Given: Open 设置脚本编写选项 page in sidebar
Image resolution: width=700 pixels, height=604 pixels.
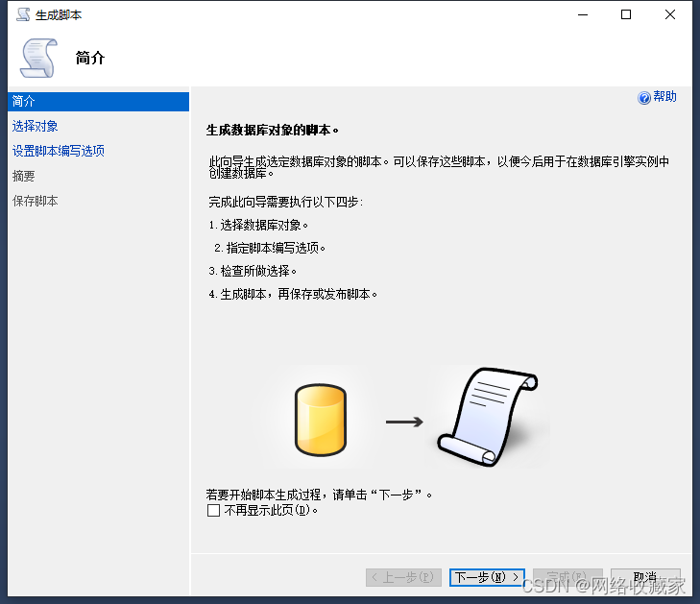Looking at the screenshot, I should coord(58,151).
